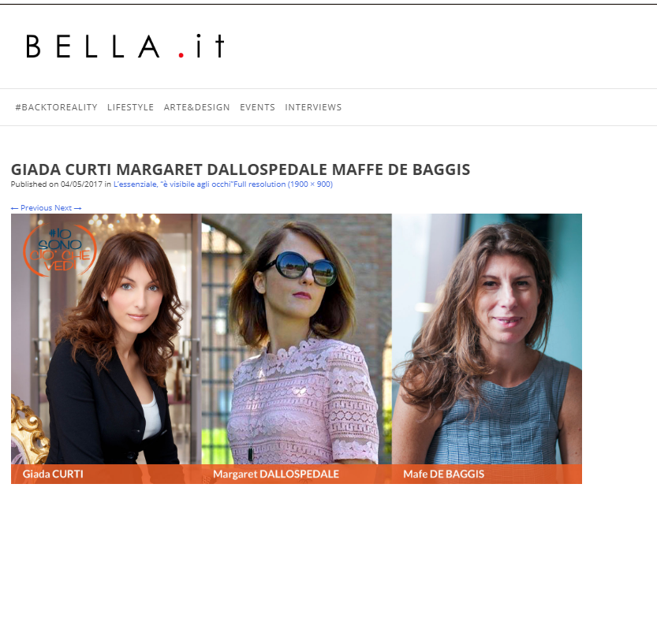Click the left arrow beside Previous

click(x=15, y=208)
